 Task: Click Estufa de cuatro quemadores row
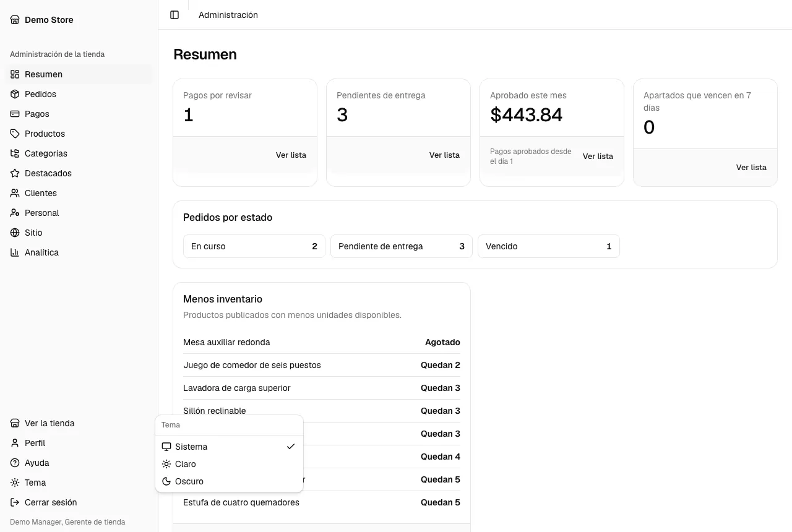coord(322,502)
